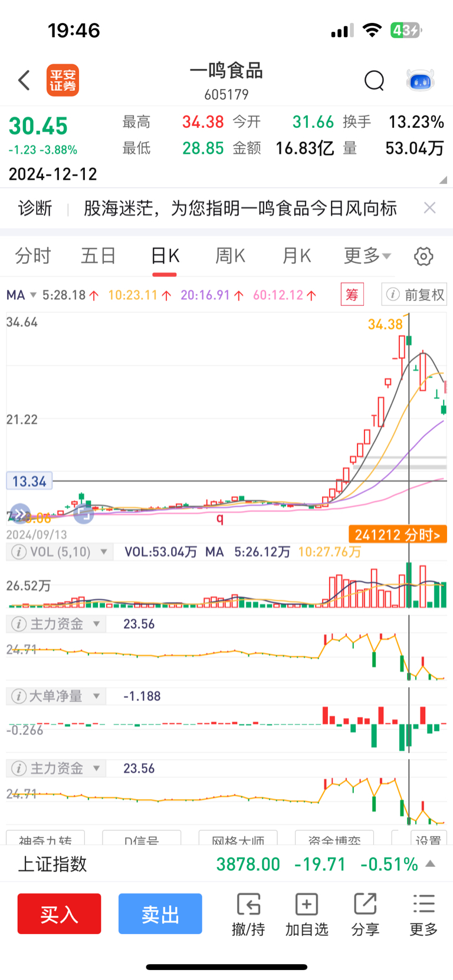Screen dimensions: 453x980
Task: Open the robot assistant icon
Action: (421, 80)
